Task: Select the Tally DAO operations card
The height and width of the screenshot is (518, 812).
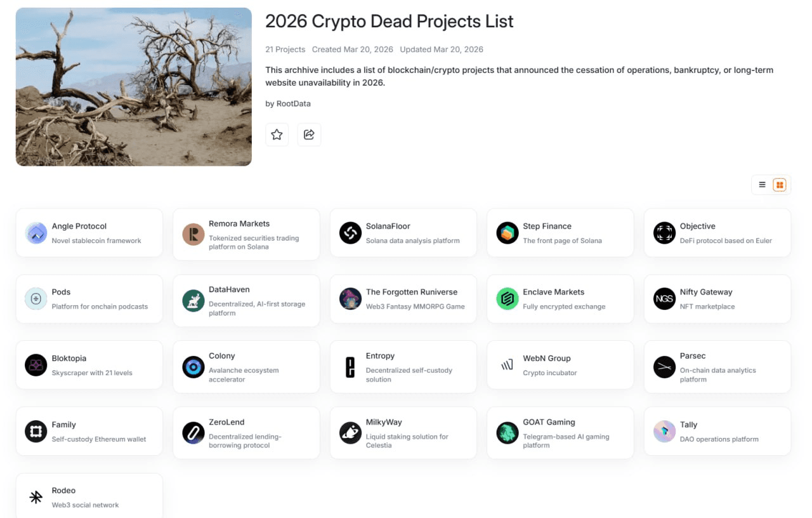Action: click(717, 432)
